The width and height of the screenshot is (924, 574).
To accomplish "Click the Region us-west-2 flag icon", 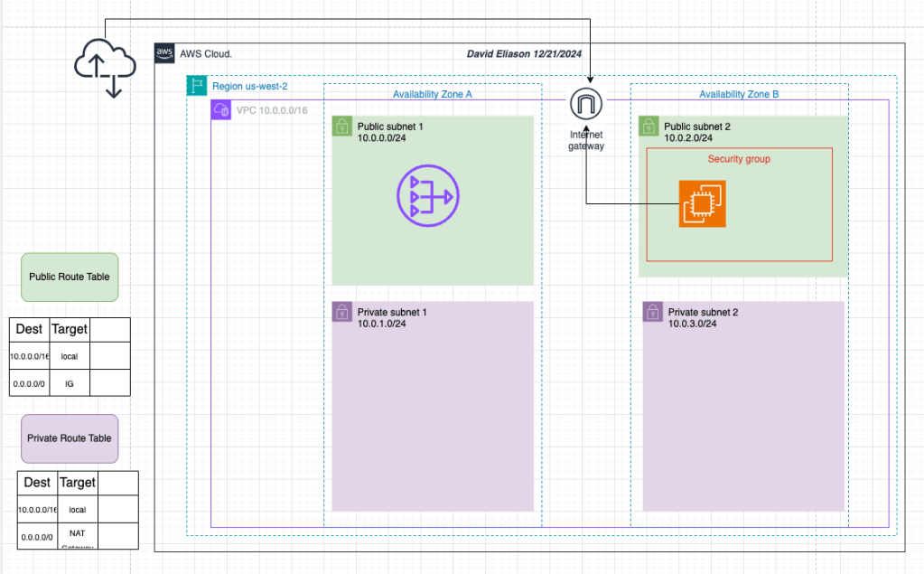I will 197,86.
